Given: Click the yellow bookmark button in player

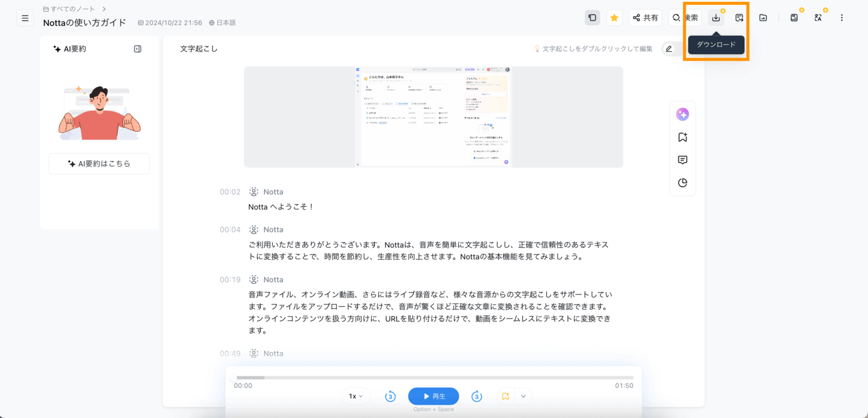Looking at the screenshot, I should tap(506, 396).
